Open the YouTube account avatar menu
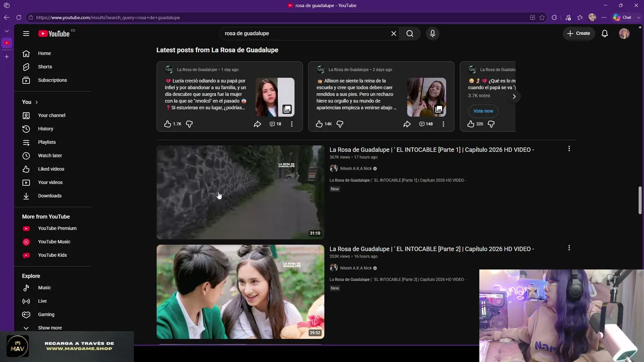This screenshot has width=644, height=362. 624,34
